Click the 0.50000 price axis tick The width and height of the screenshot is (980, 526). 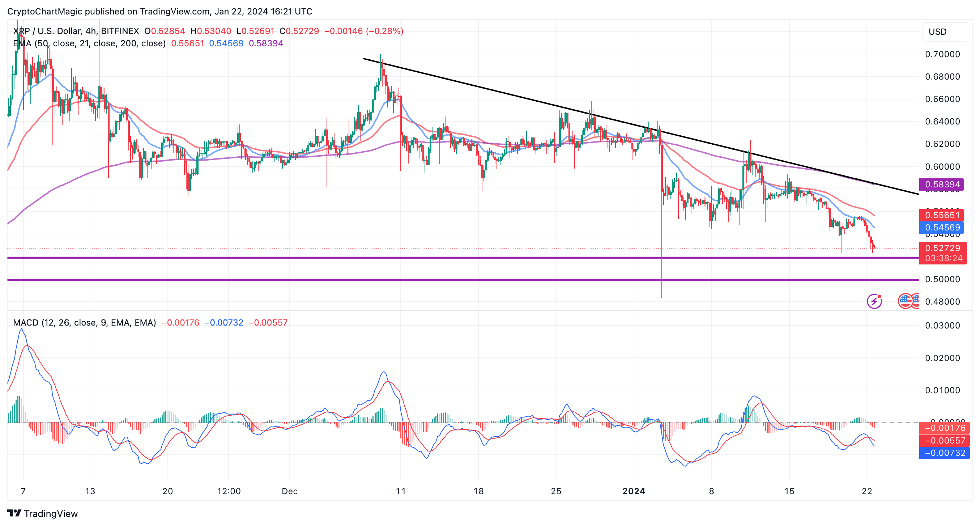[x=943, y=279]
